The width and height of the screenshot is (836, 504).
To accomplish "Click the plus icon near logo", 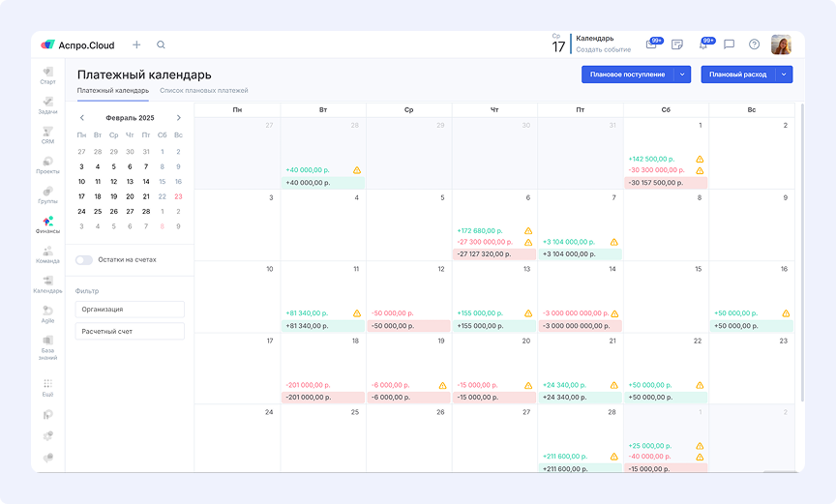I will 136,44.
